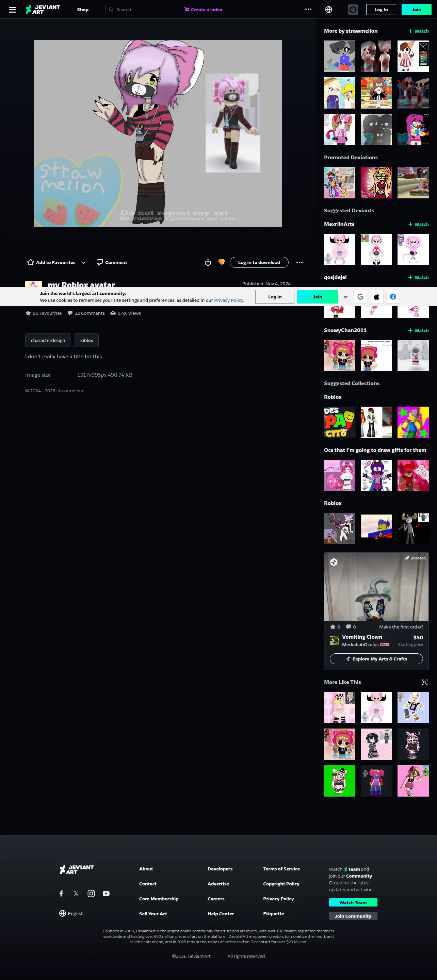Expand the Add to Favourites dropdown arrow
Screen dimensions: 437x980
pos(83,262)
